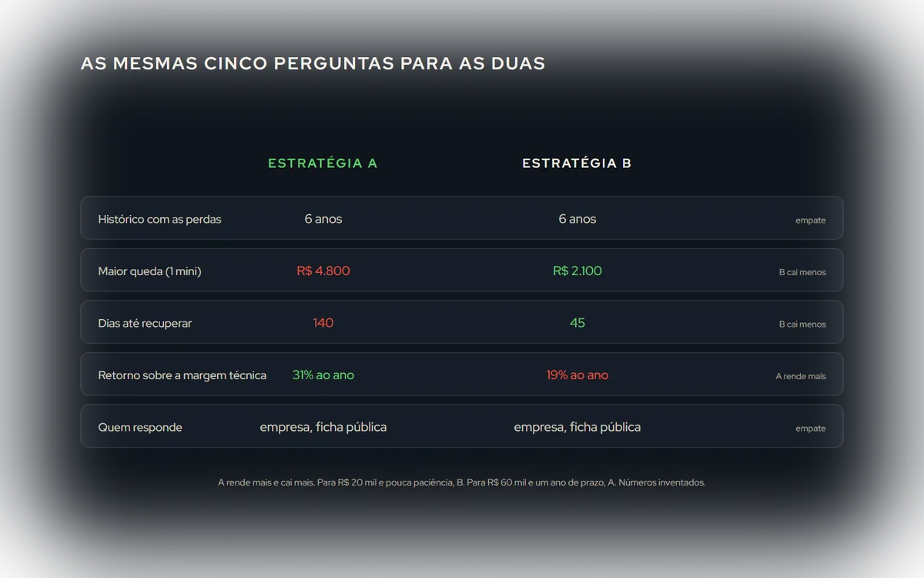The image size is (924, 578).
Task: Click the Estratégia B column header
Action: coord(577,163)
